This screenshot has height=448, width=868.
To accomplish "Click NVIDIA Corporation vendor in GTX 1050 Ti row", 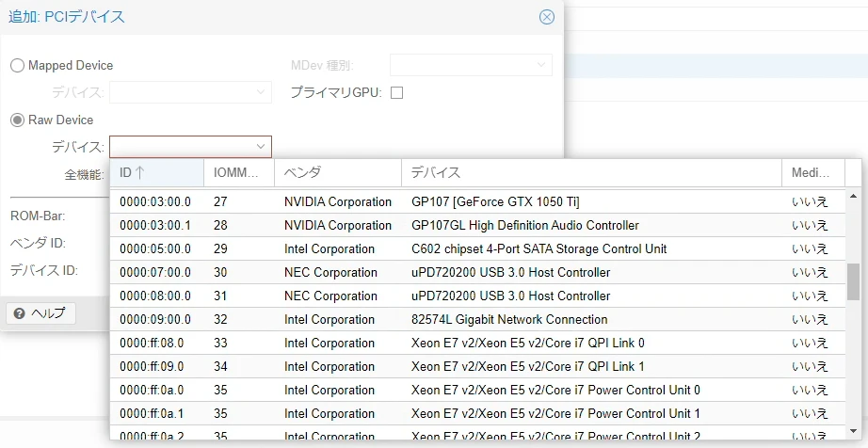I will [x=338, y=201].
